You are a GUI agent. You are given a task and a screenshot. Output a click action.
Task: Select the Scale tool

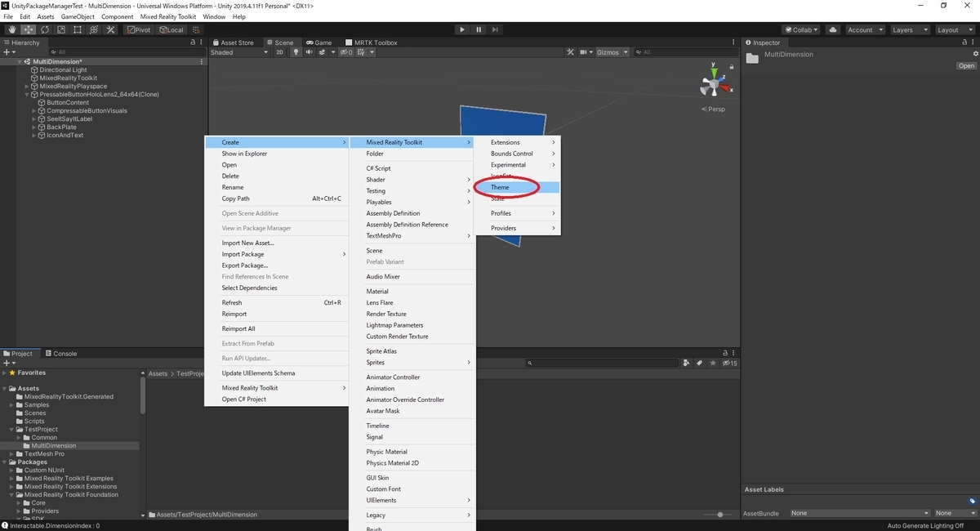pyautogui.click(x=60, y=29)
